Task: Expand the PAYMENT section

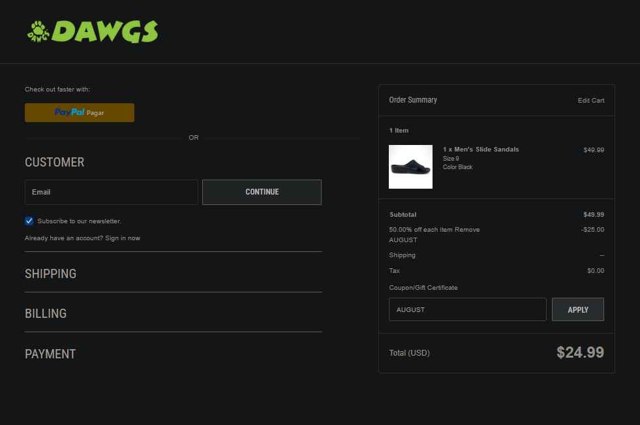Action: click(50, 354)
